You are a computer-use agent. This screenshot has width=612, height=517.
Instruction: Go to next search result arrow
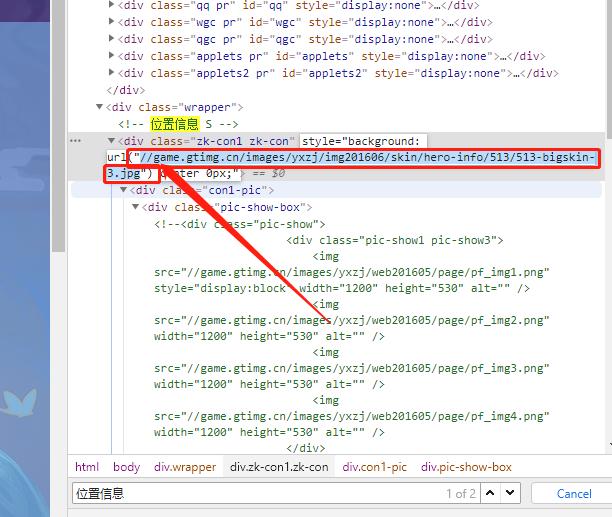(x=510, y=493)
